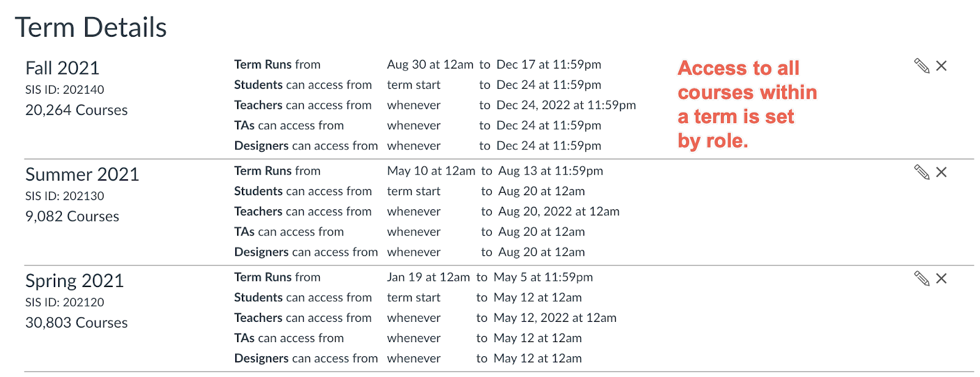
Task: Click the SIS ID: 202120 text
Action: click(65, 302)
